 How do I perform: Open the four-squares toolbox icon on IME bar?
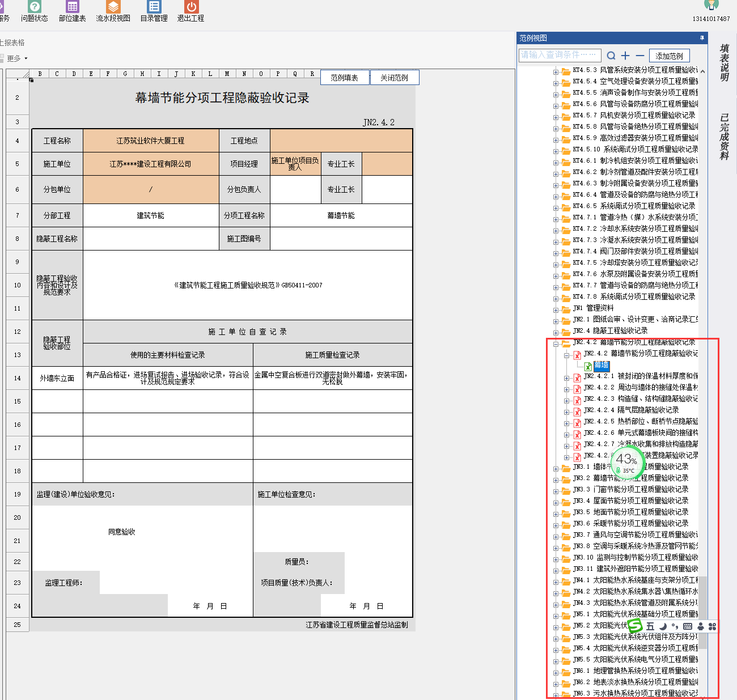tap(713, 626)
